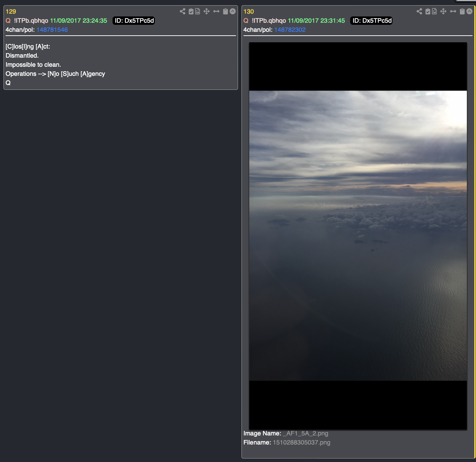The height and width of the screenshot is (462, 476).
Task: Click the Q signature ending post 129
Action: click(8, 83)
